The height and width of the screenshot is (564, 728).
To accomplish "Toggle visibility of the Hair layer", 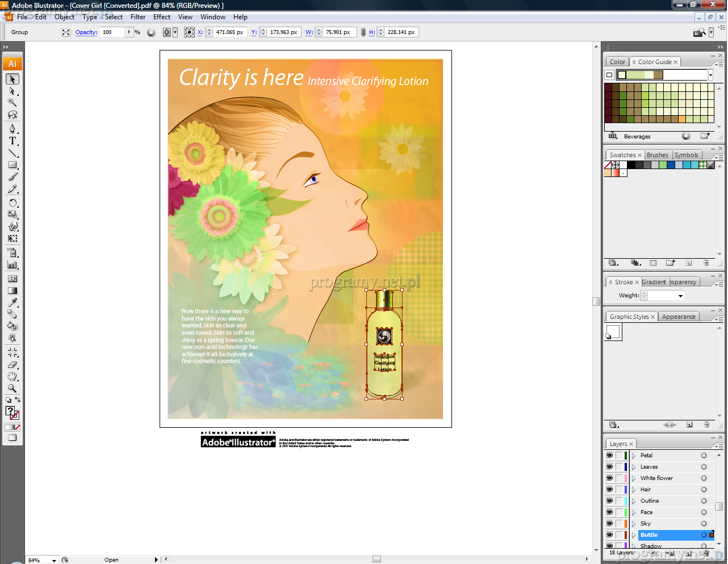I will coord(609,490).
